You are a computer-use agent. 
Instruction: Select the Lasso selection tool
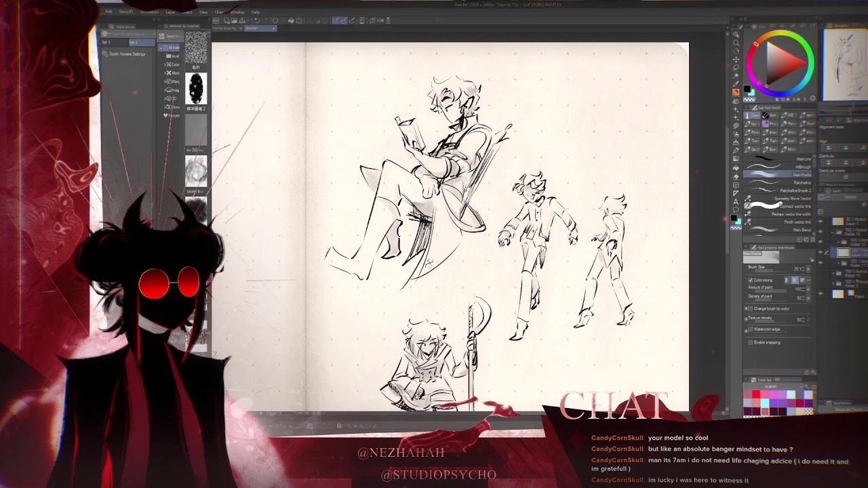(x=736, y=67)
